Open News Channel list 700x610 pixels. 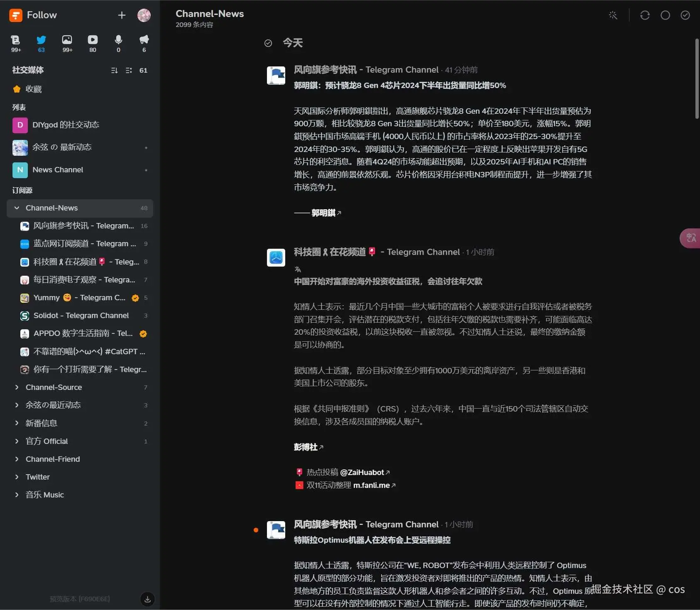pyautogui.click(x=80, y=170)
